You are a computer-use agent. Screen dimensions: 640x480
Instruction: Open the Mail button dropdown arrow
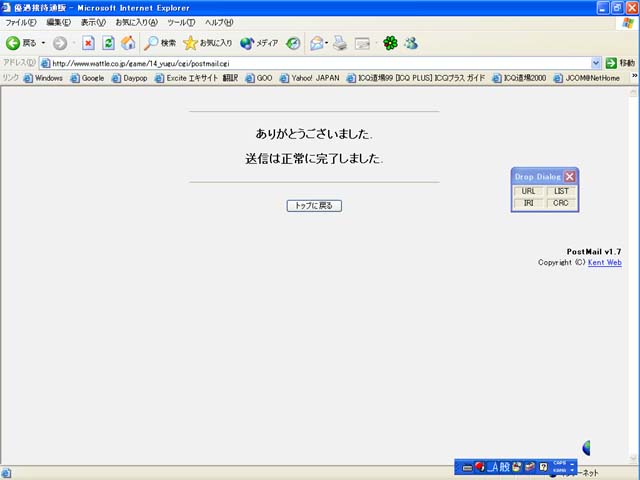327,43
